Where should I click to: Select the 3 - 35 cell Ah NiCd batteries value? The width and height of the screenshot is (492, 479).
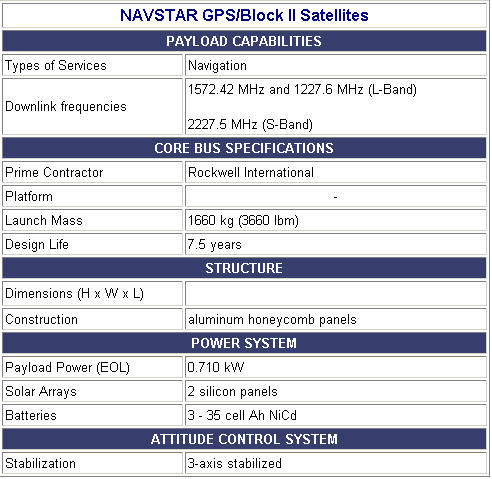point(242,415)
